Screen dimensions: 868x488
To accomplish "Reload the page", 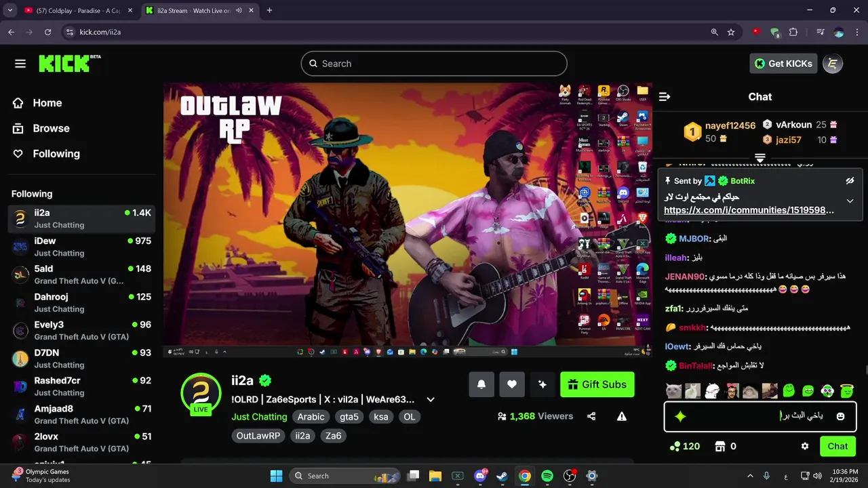I will [x=47, y=32].
